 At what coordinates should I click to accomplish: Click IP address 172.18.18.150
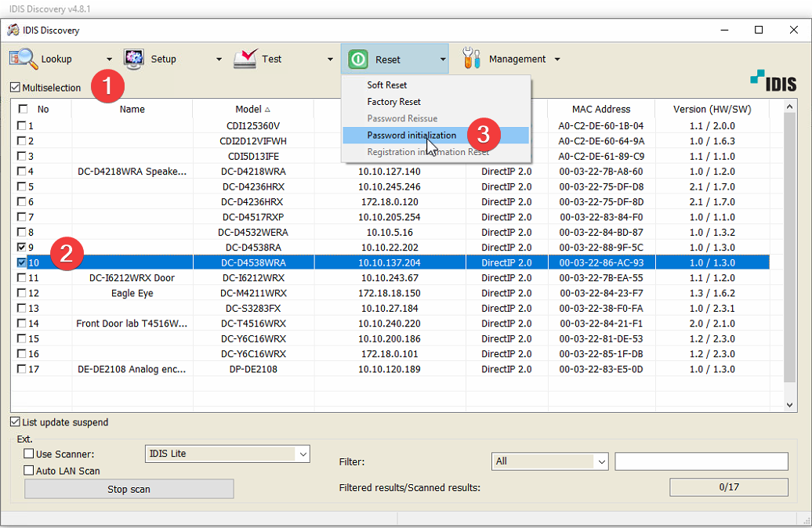[390, 293]
